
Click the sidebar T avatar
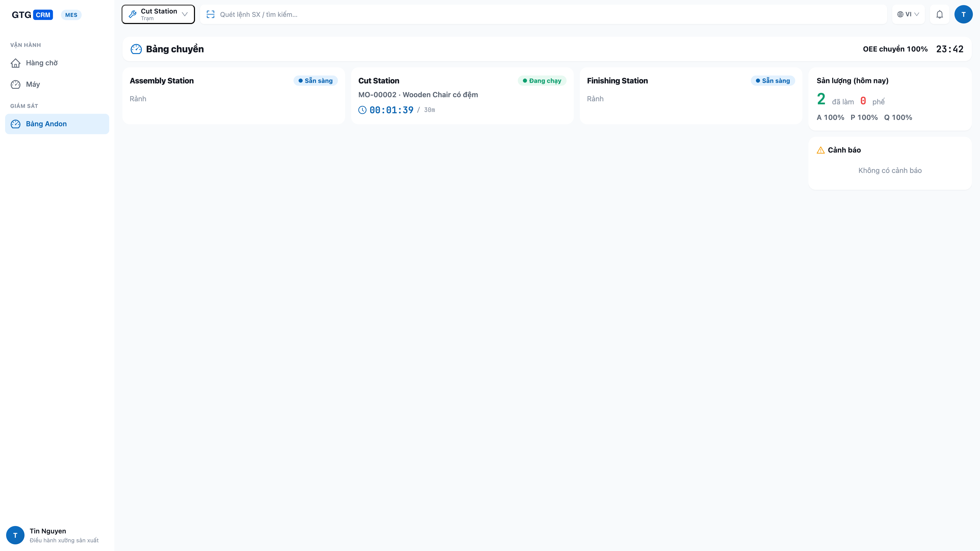(15, 535)
